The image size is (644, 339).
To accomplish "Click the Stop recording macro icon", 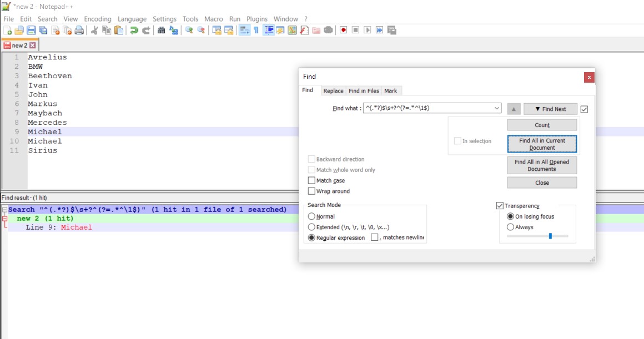I will [x=356, y=31].
